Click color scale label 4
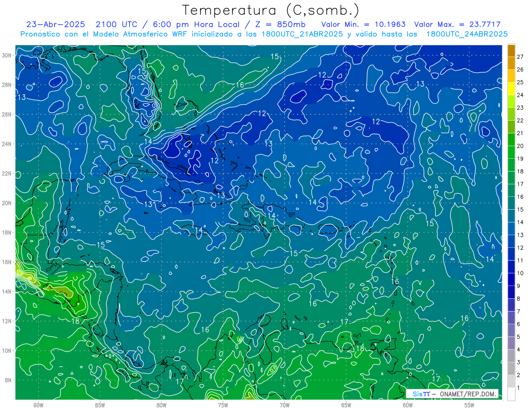Viewport: 532px width, 411px height. coord(519,350)
